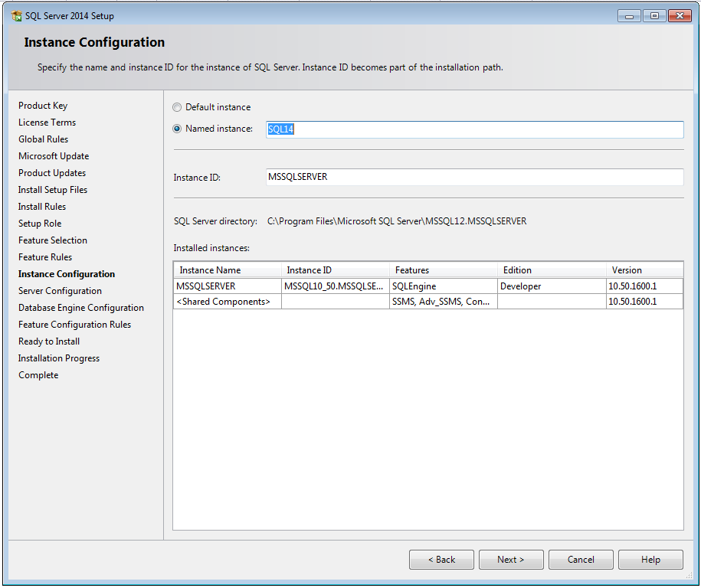Click version 10.50.1600.1 in MSSQLSERVER row

coord(644,286)
